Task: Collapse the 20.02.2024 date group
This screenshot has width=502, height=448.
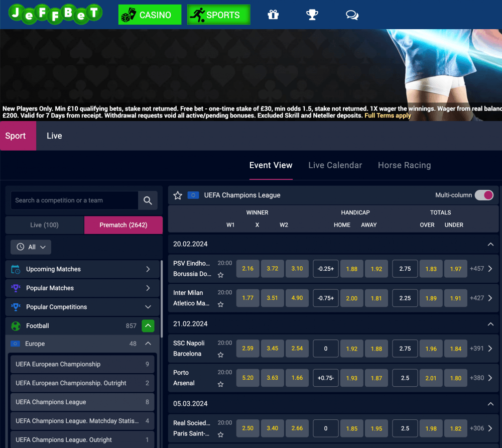Action: [490, 244]
